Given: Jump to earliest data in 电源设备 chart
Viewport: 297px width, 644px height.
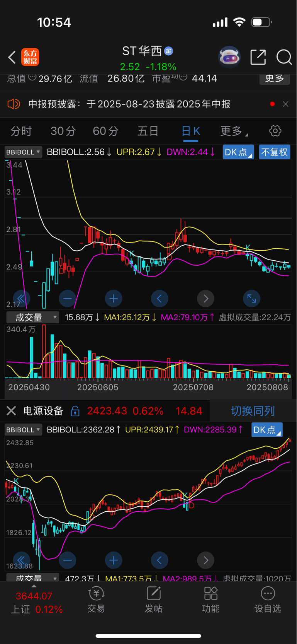Looking at the screenshot, I should click(x=21, y=560).
